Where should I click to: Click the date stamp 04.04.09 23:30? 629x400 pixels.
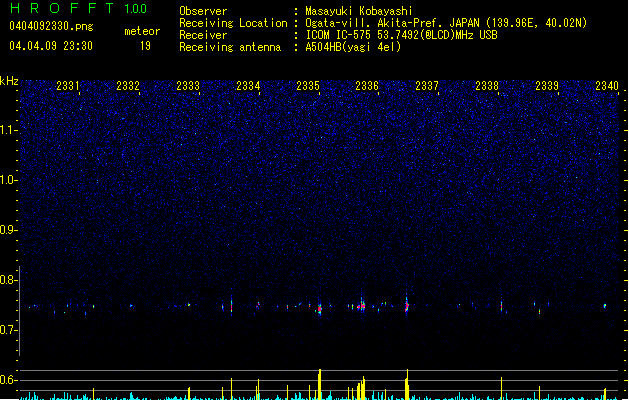(51, 46)
